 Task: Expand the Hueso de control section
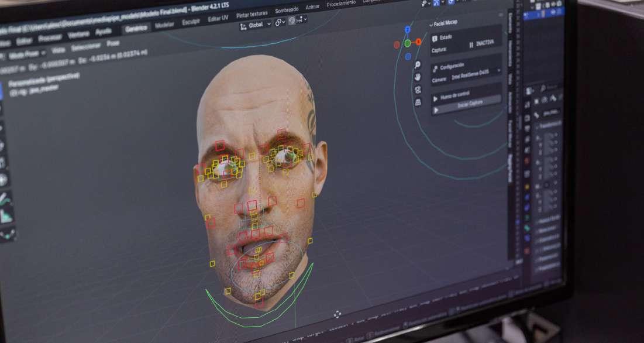click(452, 97)
